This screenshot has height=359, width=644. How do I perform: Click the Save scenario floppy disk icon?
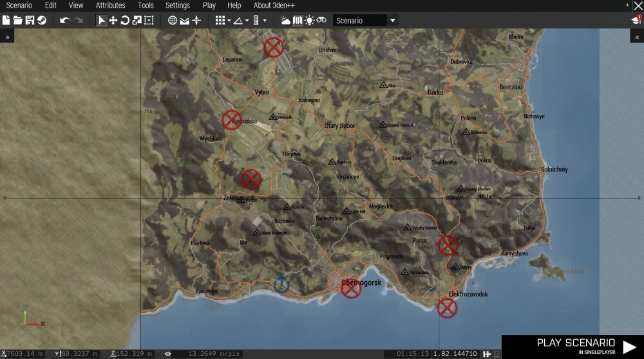click(x=30, y=21)
